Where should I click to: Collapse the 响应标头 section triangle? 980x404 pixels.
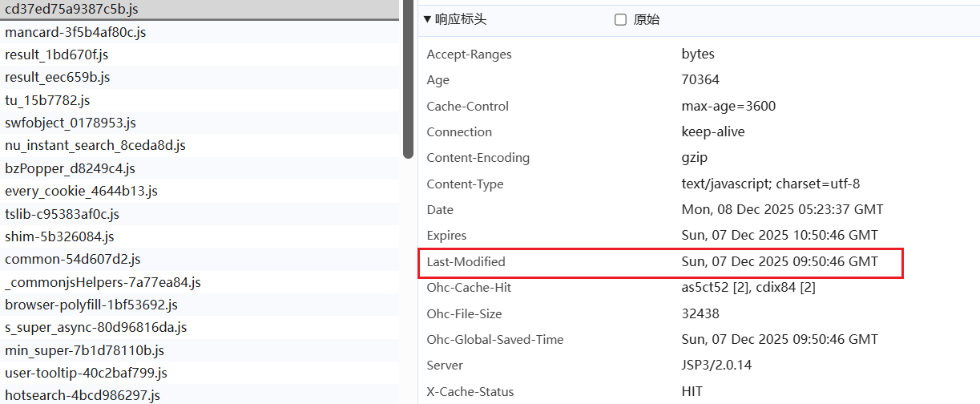(x=427, y=19)
